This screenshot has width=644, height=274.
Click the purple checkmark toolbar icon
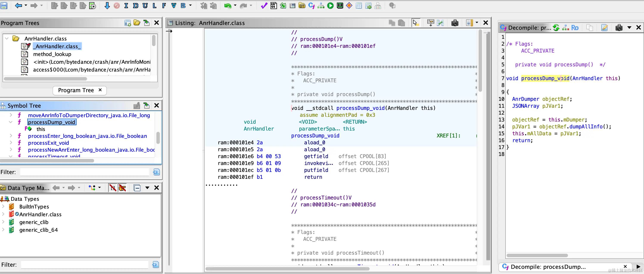point(264,6)
